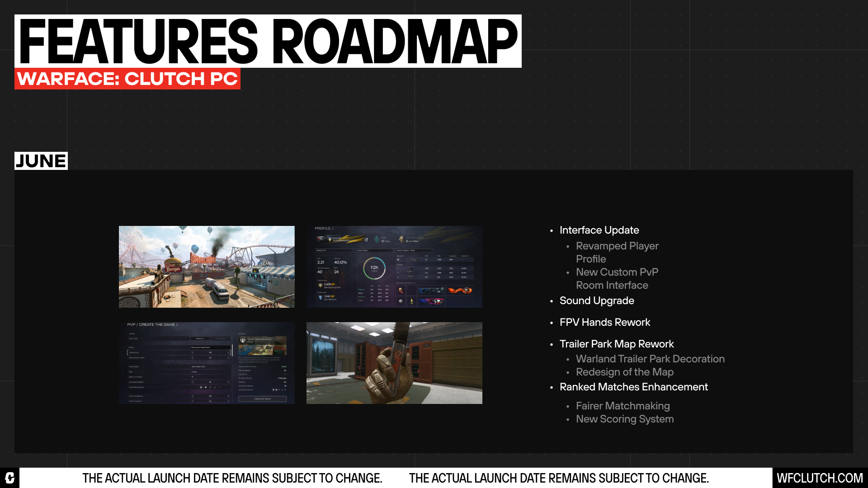Open the Player Profile screenshot thumbnail
868x488 pixels.
(x=394, y=267)
